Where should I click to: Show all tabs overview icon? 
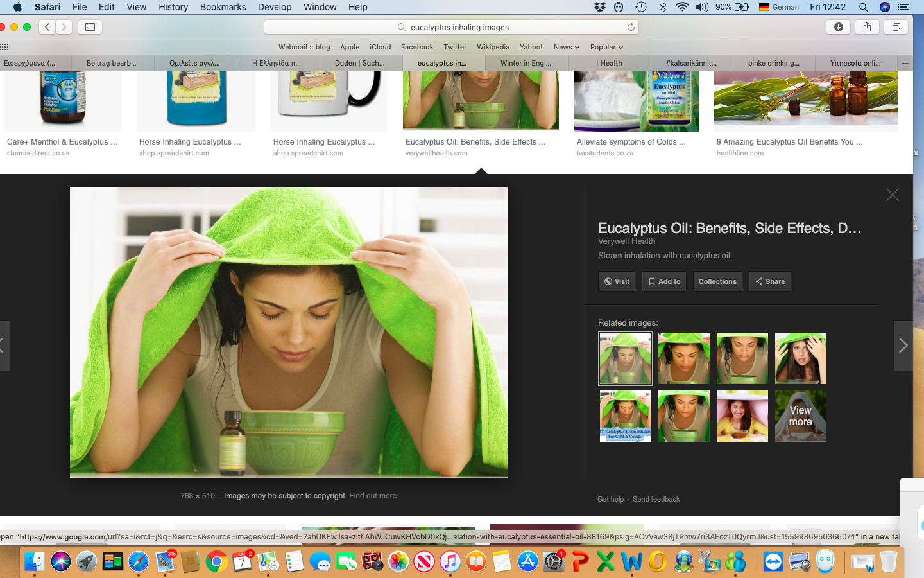[896, 27]
